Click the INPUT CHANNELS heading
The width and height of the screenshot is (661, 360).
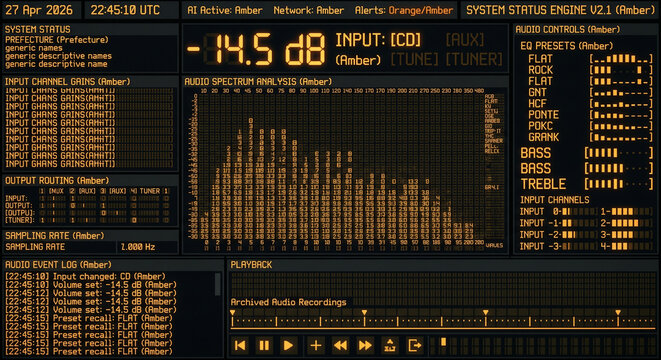(x=555, y=200)
